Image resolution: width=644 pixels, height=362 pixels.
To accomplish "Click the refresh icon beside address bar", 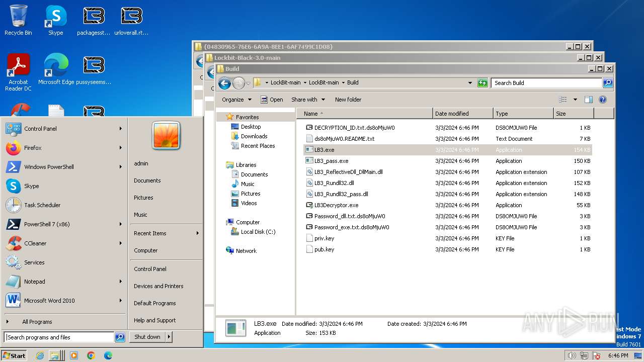I will tap(482, 83).
